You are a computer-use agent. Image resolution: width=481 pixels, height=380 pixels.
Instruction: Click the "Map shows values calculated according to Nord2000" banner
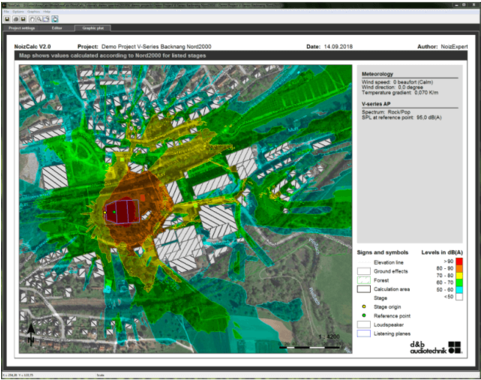coord(241,56)
